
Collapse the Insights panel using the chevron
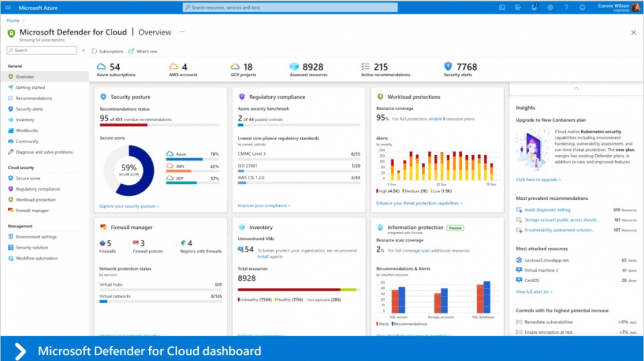(x=577, y=88)
